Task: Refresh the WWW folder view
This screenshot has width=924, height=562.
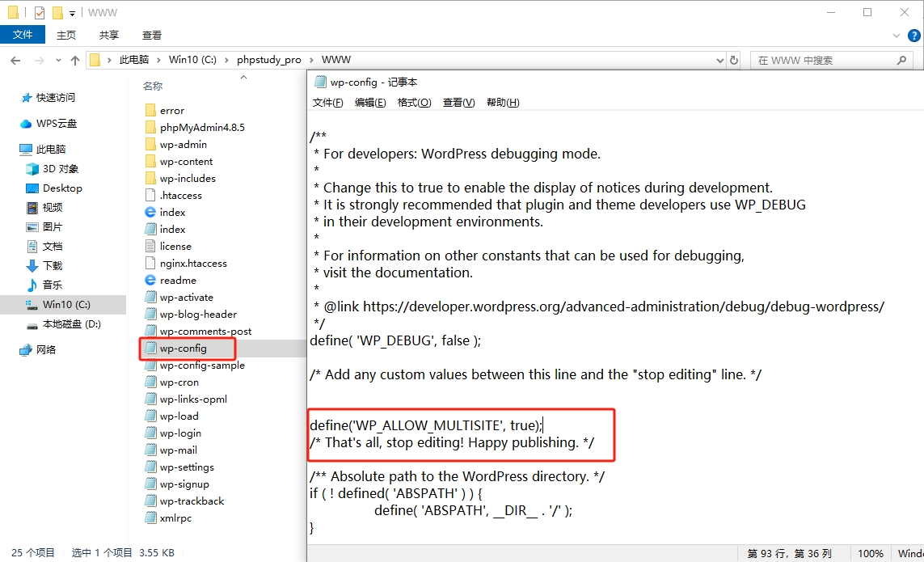Action: point(734,60)
